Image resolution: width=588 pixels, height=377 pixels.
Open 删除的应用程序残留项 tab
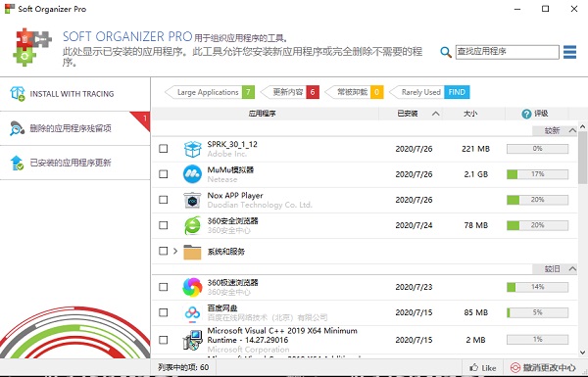click(75, 128)
